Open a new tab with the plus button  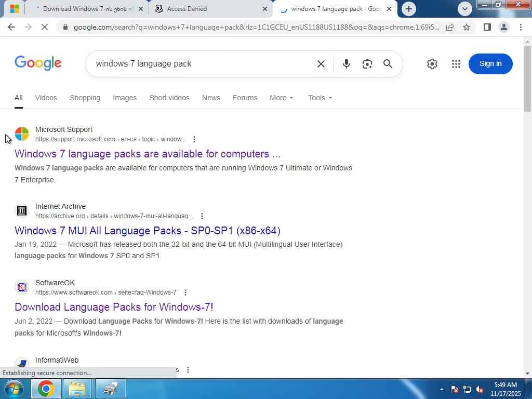[x=409, y=9]
